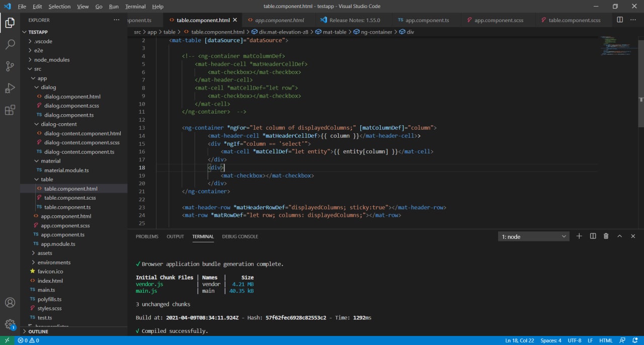Kill the terminal with trash icon
The height and width of the screenshot is (345, 644).
(606, 236)
